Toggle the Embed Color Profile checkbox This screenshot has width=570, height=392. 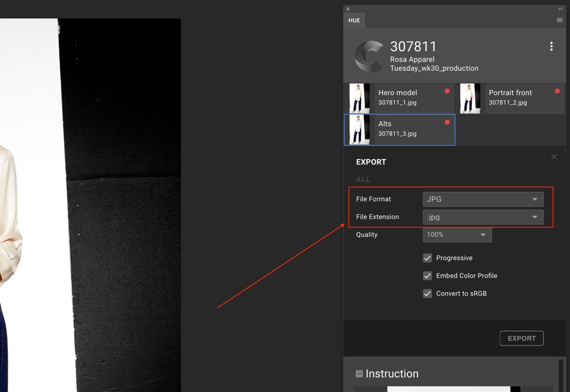427,276
